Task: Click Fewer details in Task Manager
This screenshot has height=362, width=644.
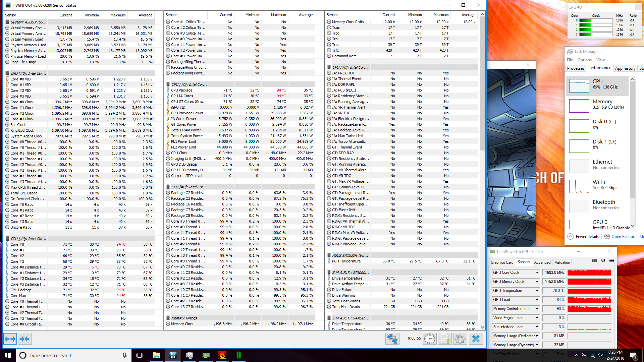Action: [587, 237]
